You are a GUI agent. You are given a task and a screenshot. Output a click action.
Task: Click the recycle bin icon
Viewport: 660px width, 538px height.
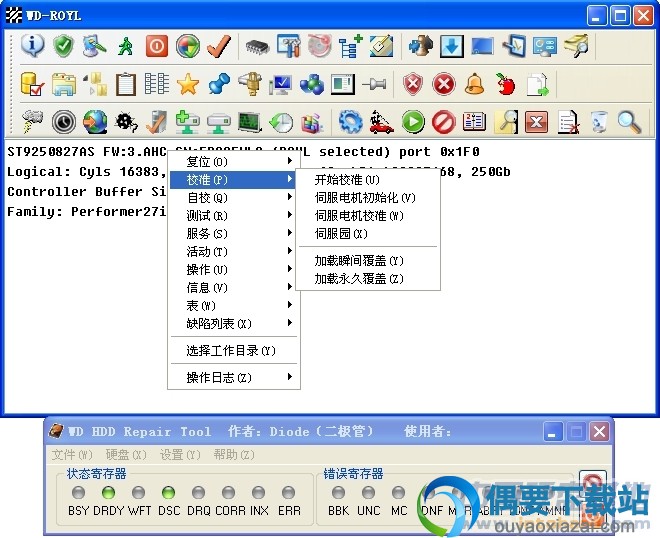point(599,122)
